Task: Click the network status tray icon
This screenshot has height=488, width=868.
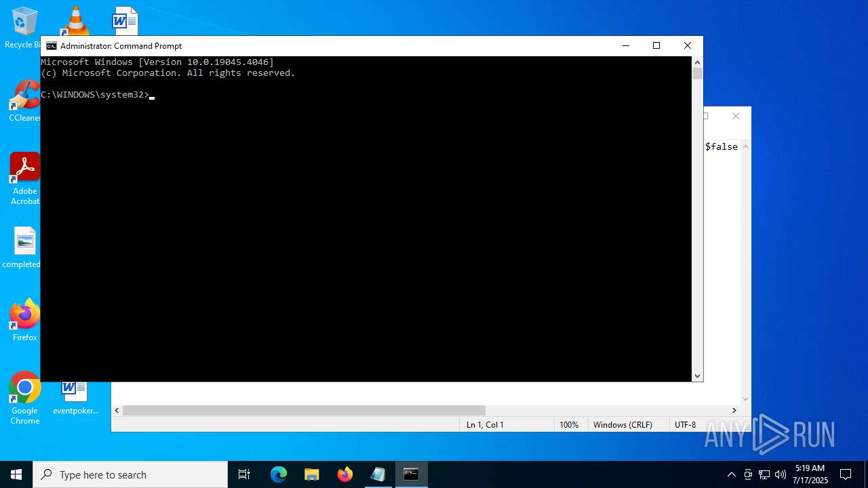Action: 764,474
